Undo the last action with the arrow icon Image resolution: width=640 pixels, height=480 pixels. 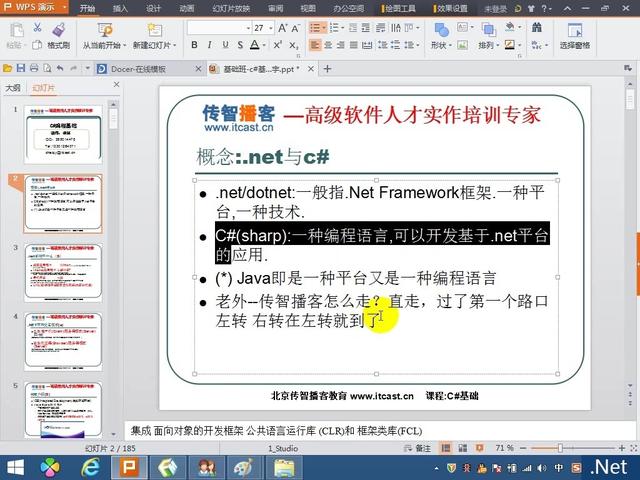pos(60,69)
